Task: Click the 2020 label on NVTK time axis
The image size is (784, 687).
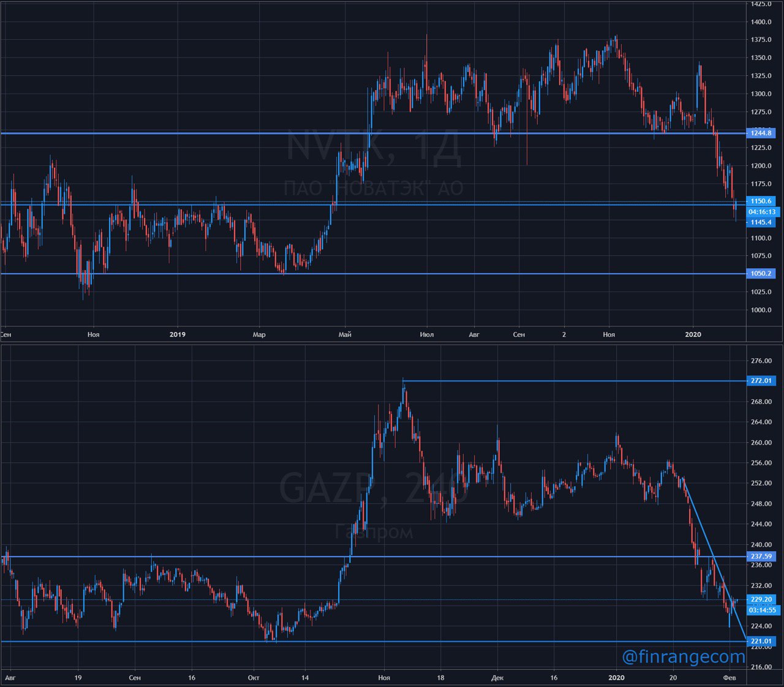Action: click(693, 334)
